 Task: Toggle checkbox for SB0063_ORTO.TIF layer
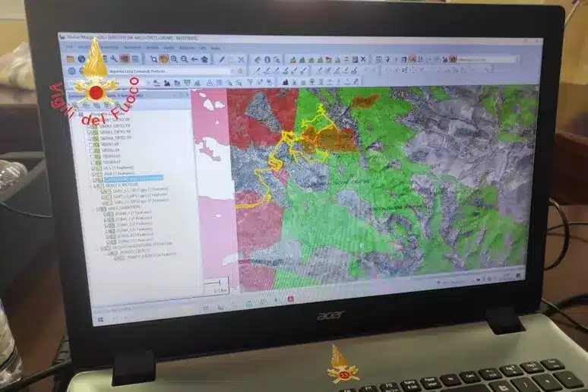(93, 130)
